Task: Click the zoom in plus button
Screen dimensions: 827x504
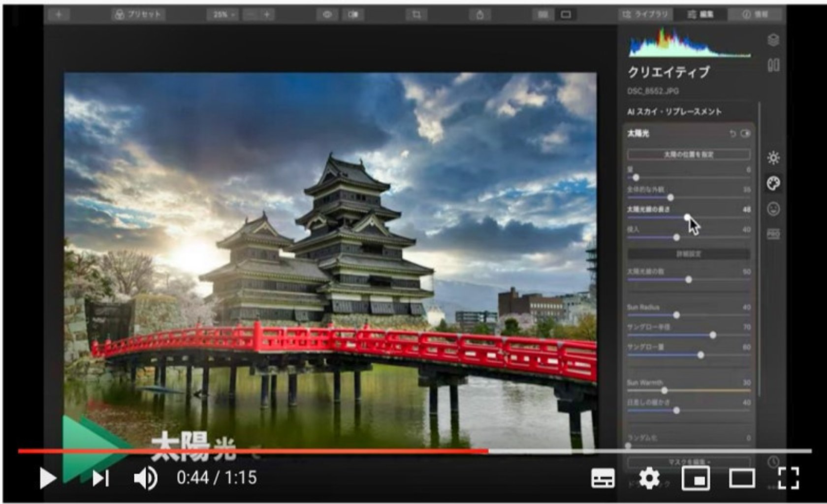Action: pyautogui.click(x=267, y=15)
